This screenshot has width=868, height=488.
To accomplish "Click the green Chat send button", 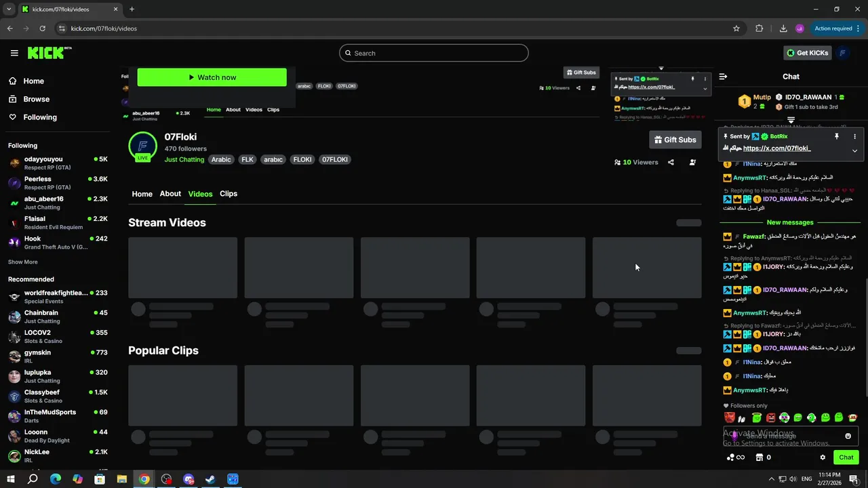I will (x=846, y=457).
